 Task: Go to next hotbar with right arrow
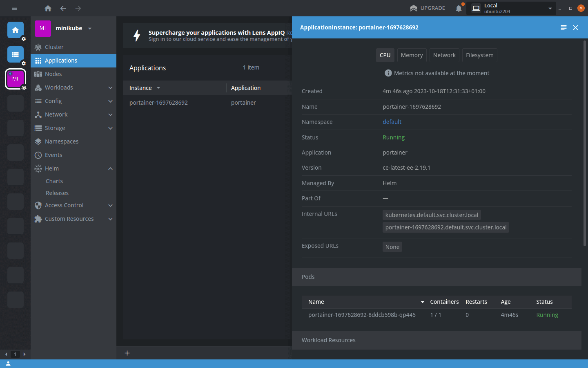24,355
